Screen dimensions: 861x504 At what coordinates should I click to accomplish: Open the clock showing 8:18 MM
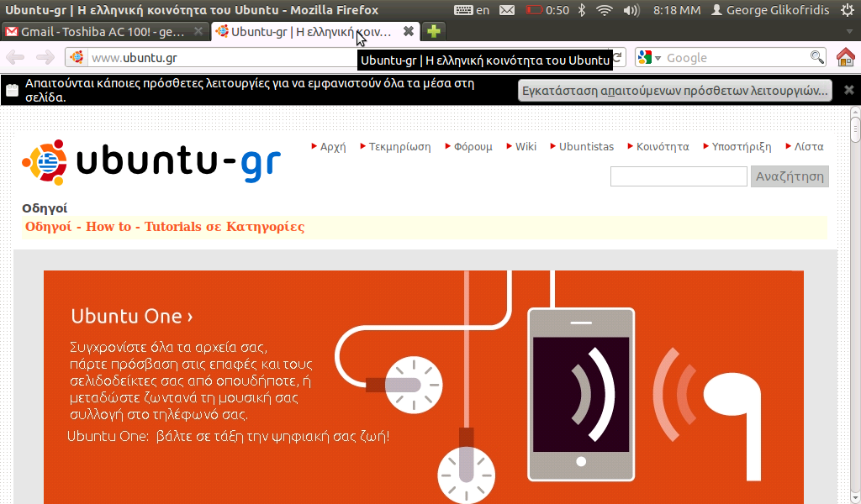pyautogui.click(x=677, y=10)
